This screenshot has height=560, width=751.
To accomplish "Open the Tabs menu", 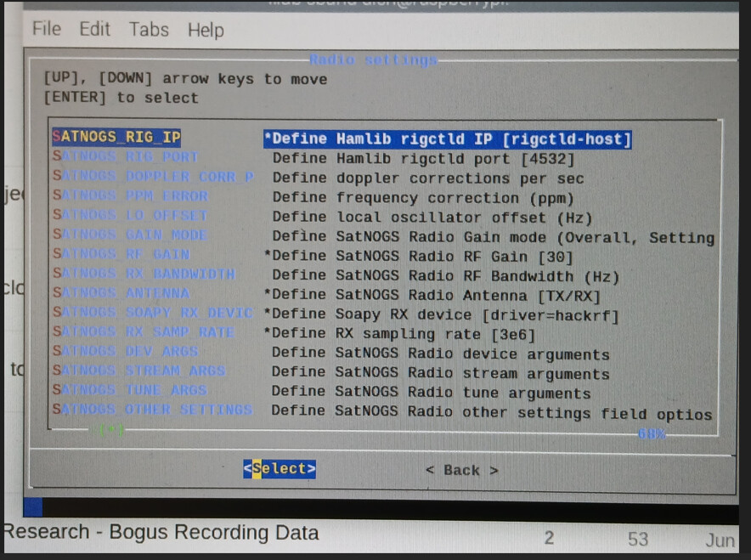I will pyautogui.click(x=149, y=29).
